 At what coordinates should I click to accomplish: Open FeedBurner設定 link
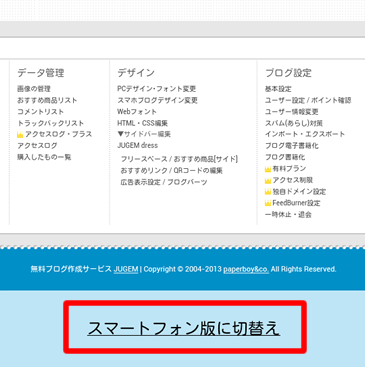296,203
